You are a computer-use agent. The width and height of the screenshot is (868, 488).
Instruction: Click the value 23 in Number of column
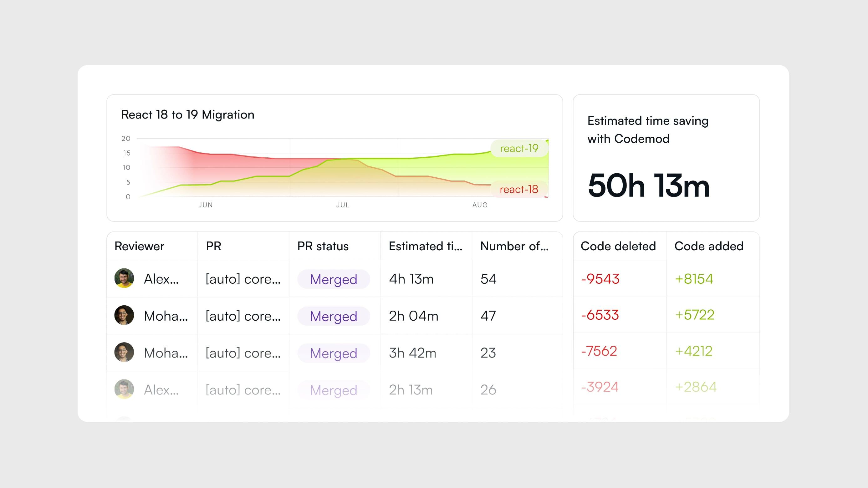(x=488, y=353)
